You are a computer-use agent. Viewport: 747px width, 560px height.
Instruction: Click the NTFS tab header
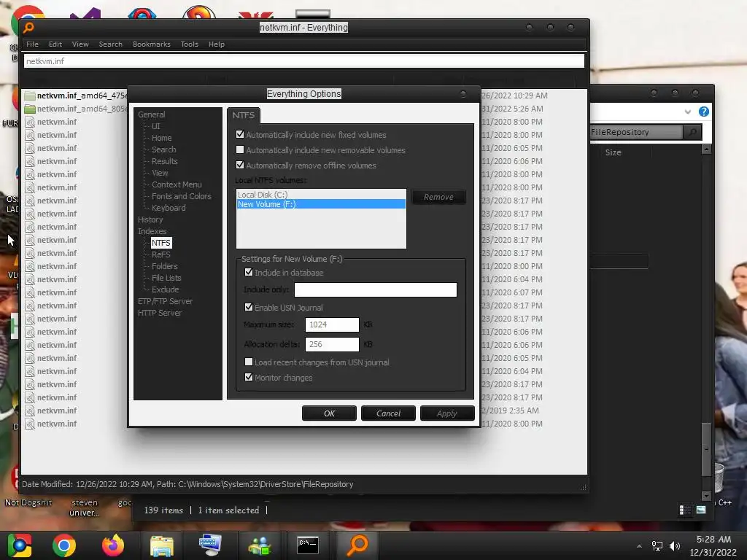[244, 115]
